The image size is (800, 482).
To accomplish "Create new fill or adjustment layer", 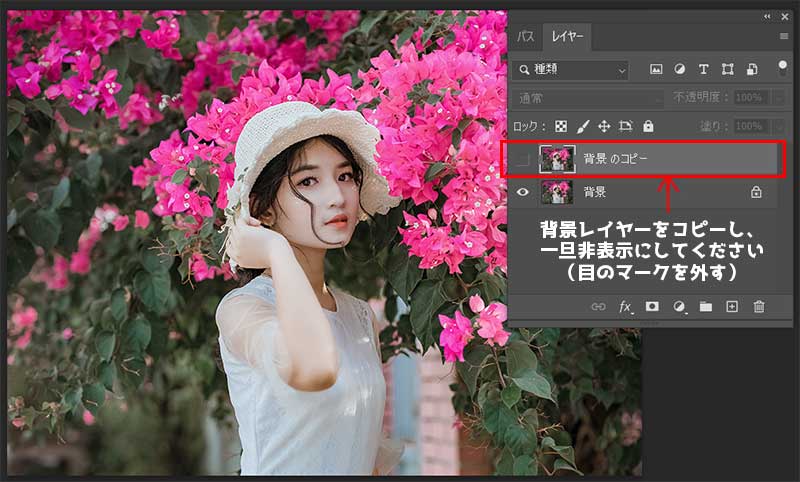I will 679,307.
